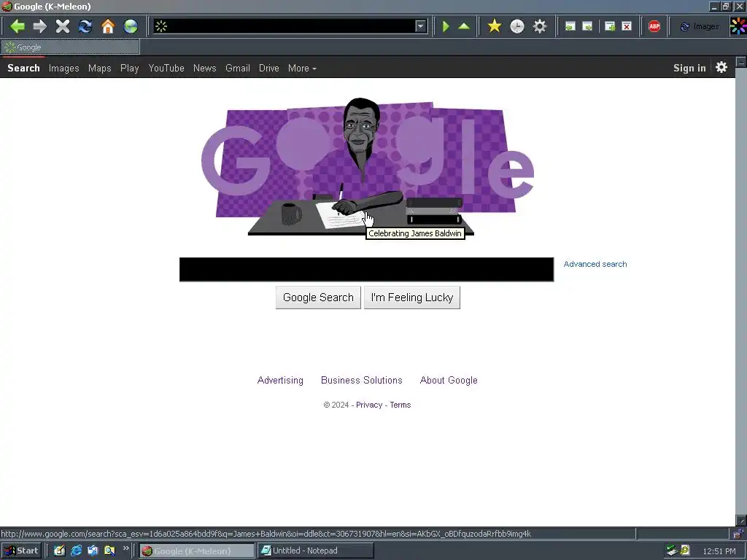Click the folder search quick launch icon

[x=109, y=551]
